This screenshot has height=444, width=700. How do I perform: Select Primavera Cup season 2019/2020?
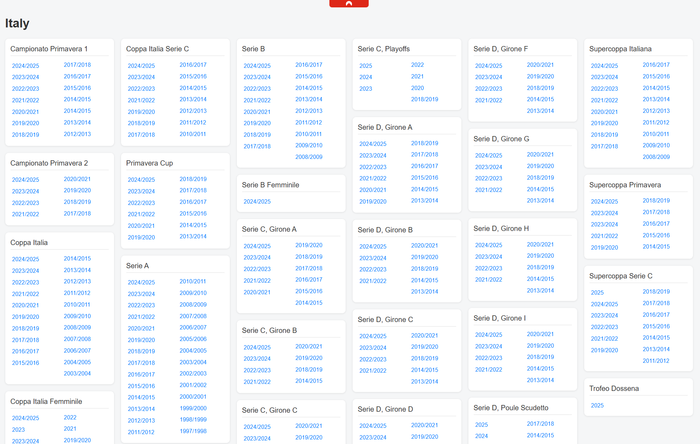click(142, 237)
